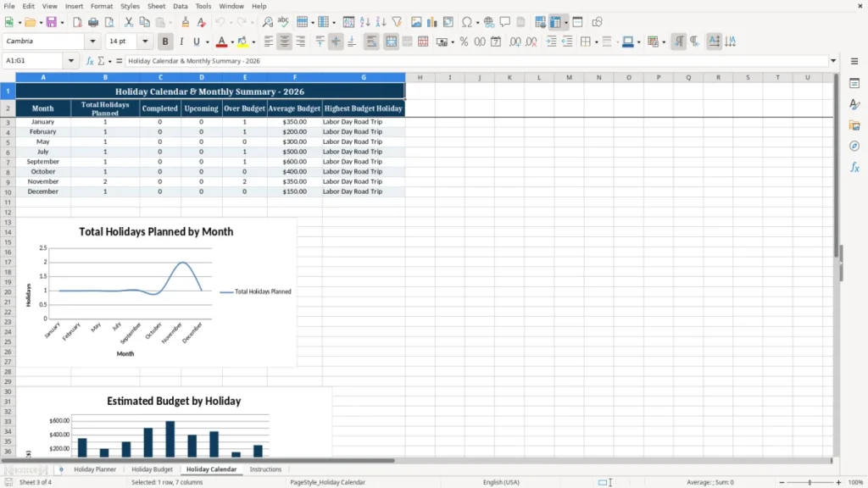Toggle Wrap Text
This screenshot has height=488, width=868.
click(371, 42)
